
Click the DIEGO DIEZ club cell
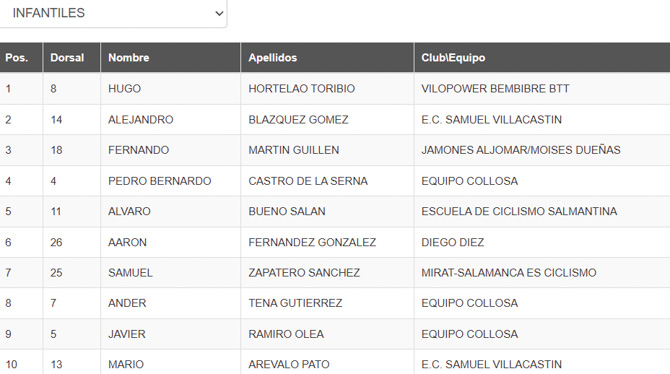tap(542, 242)
